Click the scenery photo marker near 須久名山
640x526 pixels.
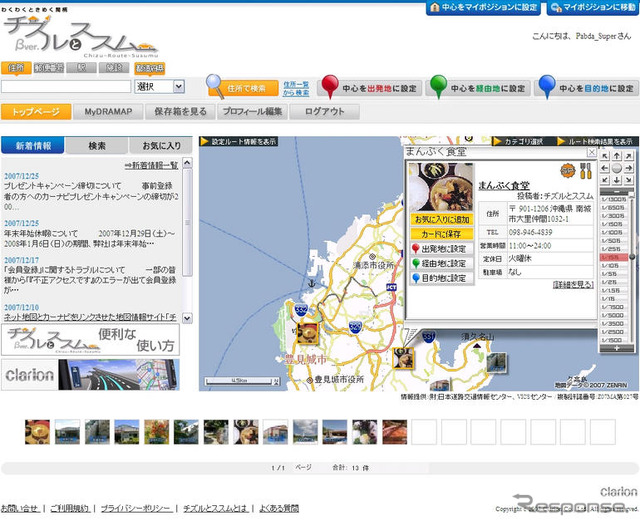click(x=497, y=363)
